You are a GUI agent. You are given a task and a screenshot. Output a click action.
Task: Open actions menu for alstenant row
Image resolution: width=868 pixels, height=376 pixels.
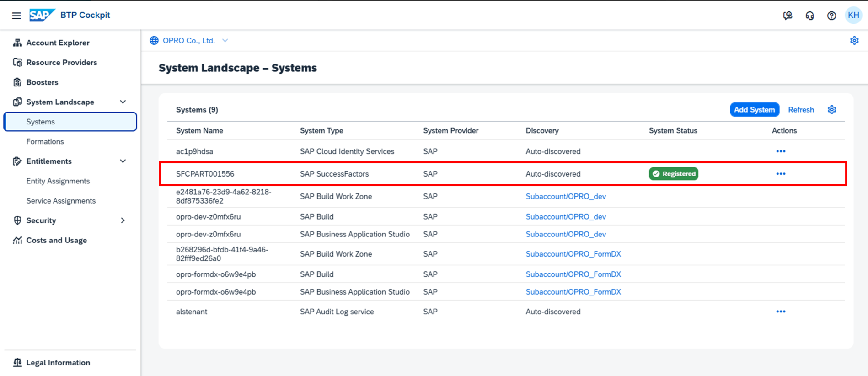[x=781, y=312]
